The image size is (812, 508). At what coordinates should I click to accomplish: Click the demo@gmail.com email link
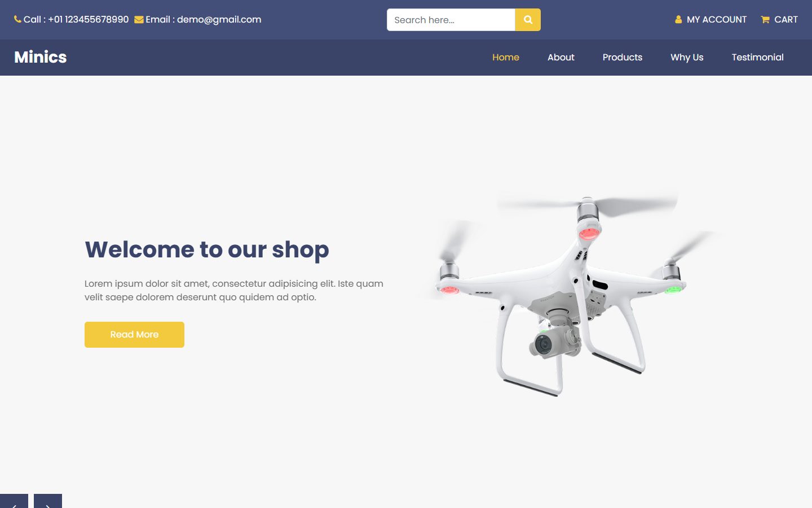(219, 20)
